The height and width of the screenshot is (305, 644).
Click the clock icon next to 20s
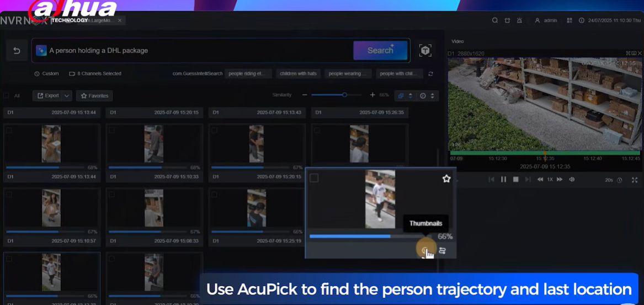620,180
